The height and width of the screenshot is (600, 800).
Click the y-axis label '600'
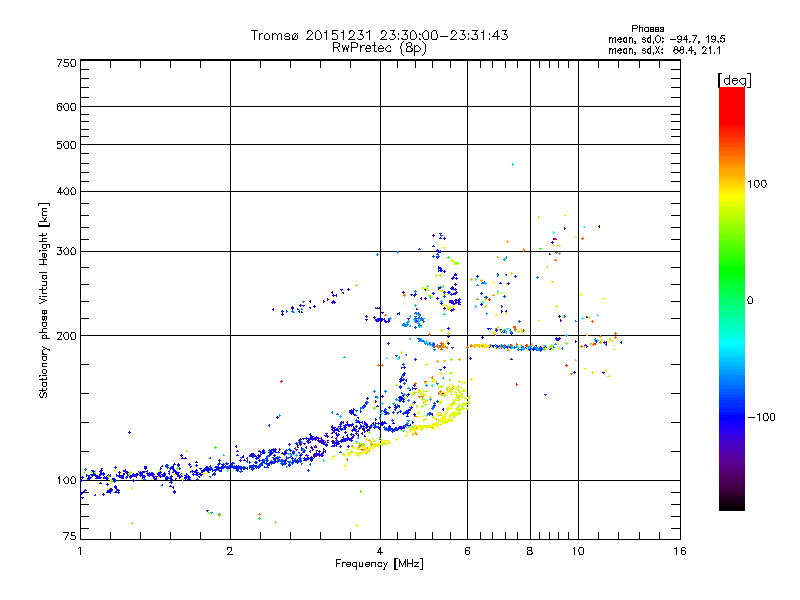(66, 107)
